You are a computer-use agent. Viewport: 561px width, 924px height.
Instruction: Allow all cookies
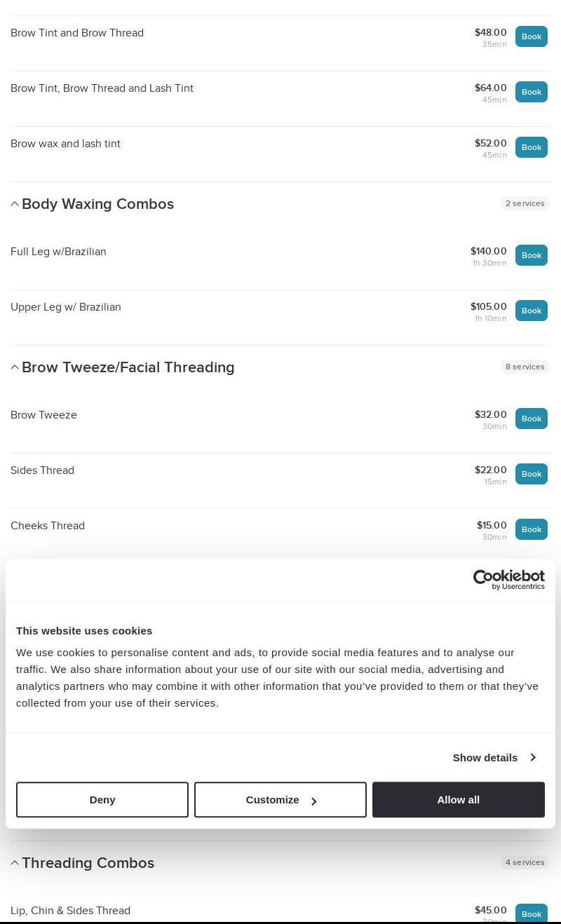[x=458, y=800]
